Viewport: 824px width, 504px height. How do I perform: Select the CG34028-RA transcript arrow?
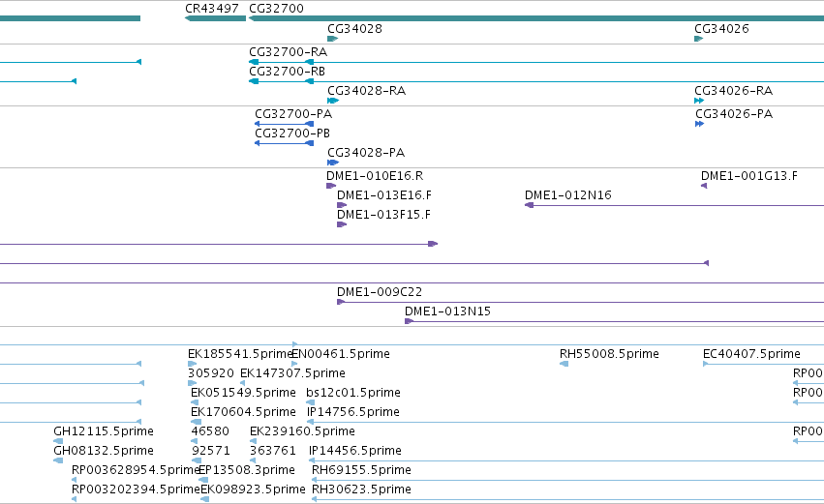(333, 101)
